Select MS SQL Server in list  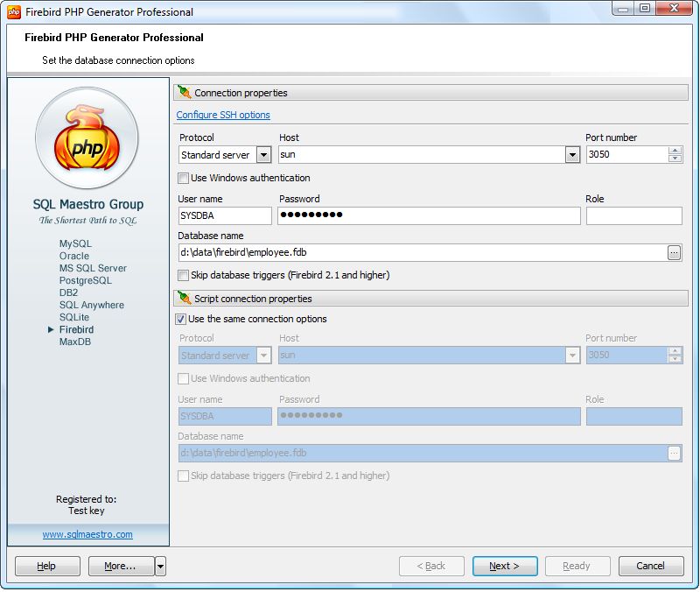[x=93, y=268]
